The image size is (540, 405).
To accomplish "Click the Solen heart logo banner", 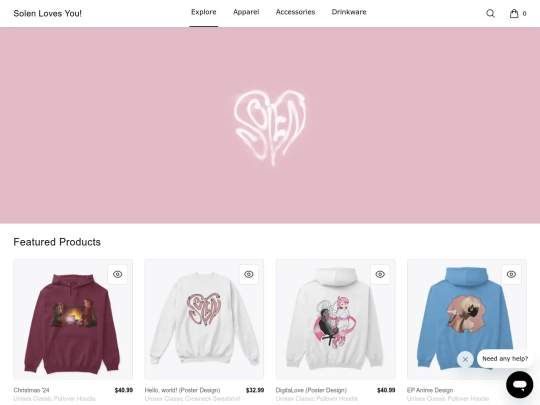I will [270, 126].
